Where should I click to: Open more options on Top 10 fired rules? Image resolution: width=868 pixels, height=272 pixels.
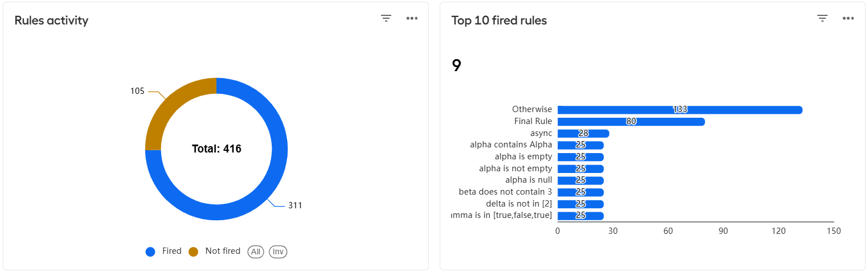[x=848, y=18]
